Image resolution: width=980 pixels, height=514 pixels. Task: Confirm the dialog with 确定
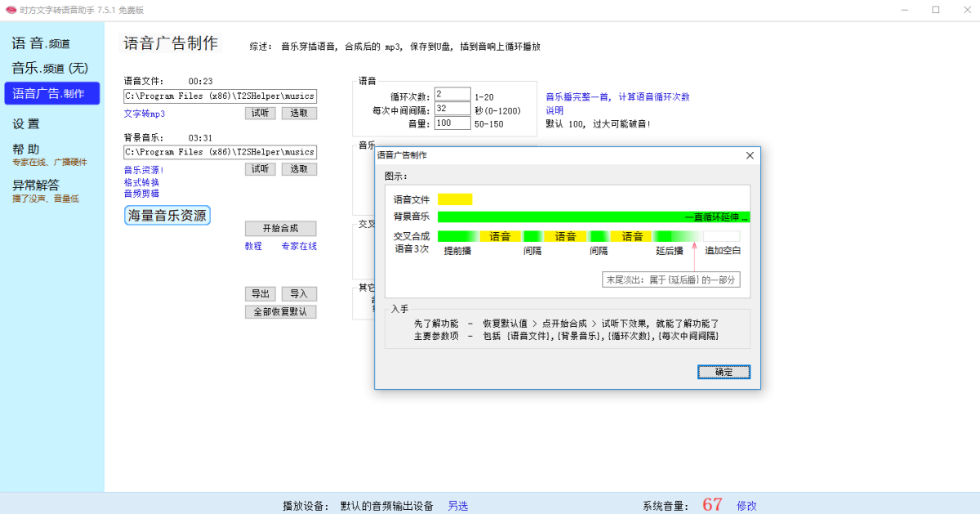[x=723, y=371]
